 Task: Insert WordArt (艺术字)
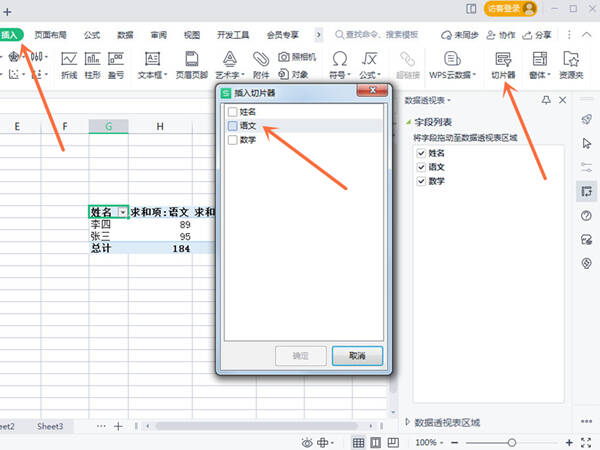(x=230, y=65)
